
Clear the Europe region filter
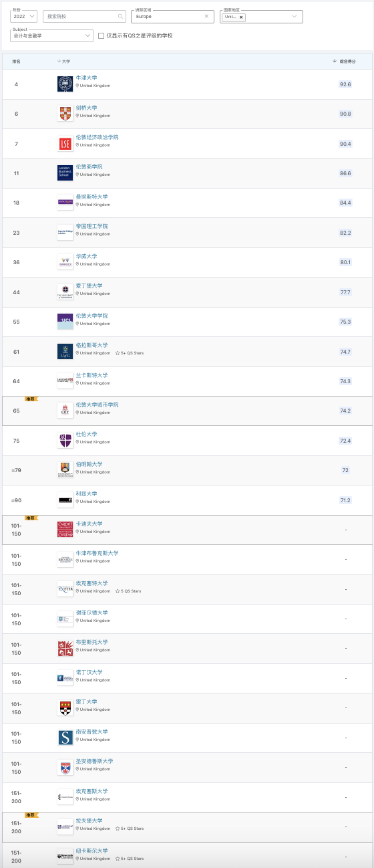pos(206,16)
